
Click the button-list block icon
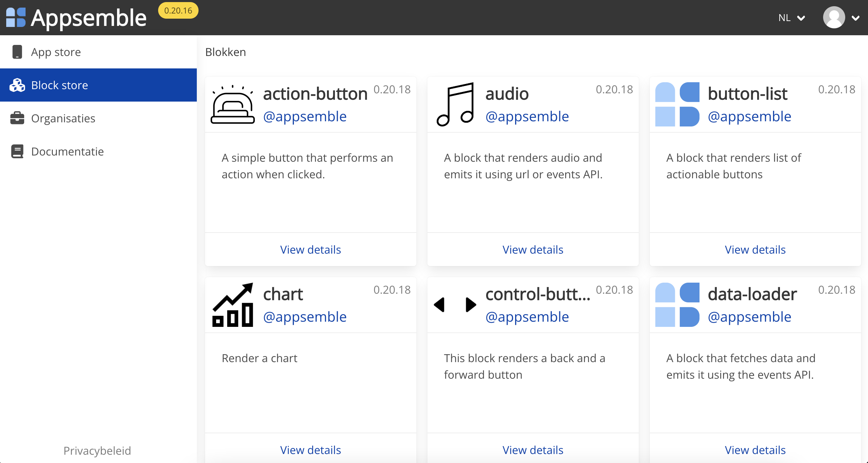pos(677,104)
